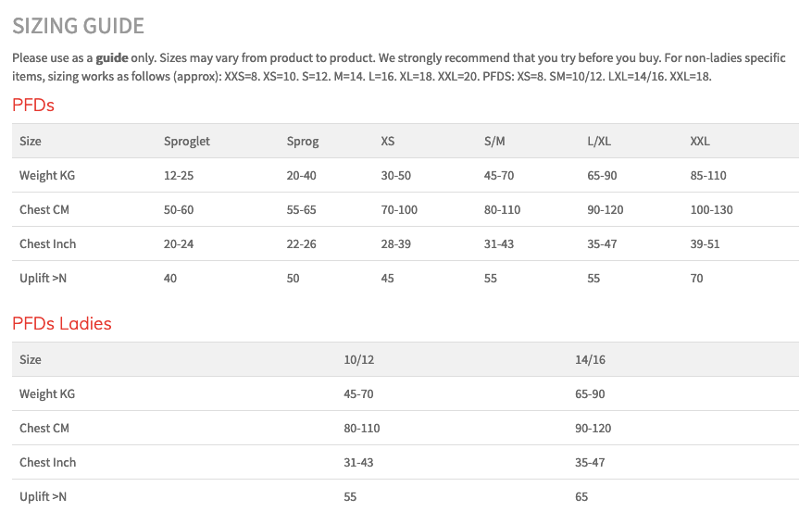Click the Uplift >N label in PFDs Ladies table
812x524 pixels.
43,496
